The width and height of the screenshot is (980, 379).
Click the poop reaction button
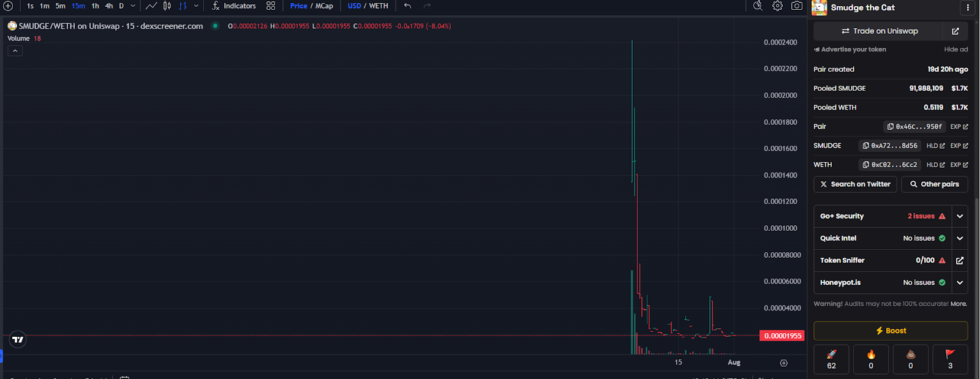pos(911,359)
